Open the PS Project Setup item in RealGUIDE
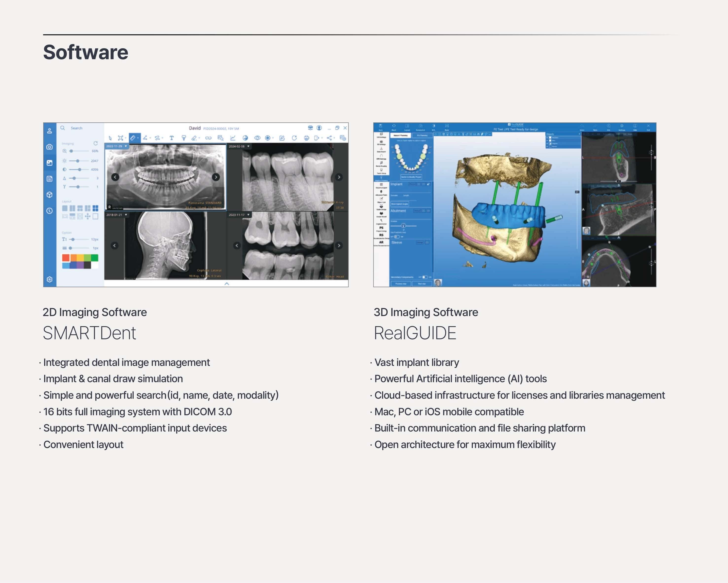This screenshot has width=728, height=583. click(x=382, y=229)
